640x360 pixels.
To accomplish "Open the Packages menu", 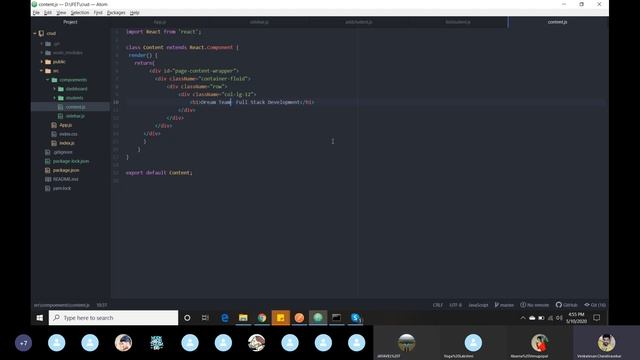I will 116,13.
